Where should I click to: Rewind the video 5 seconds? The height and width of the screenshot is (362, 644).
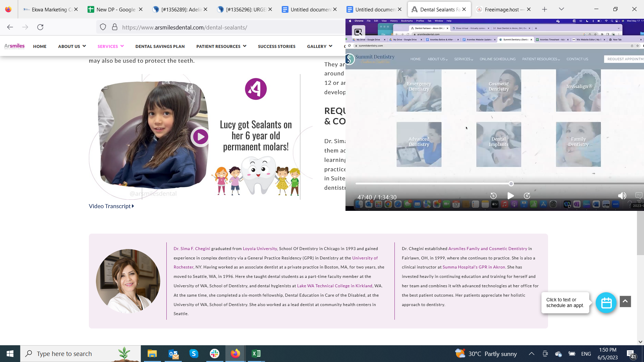[x=493, y=196]
